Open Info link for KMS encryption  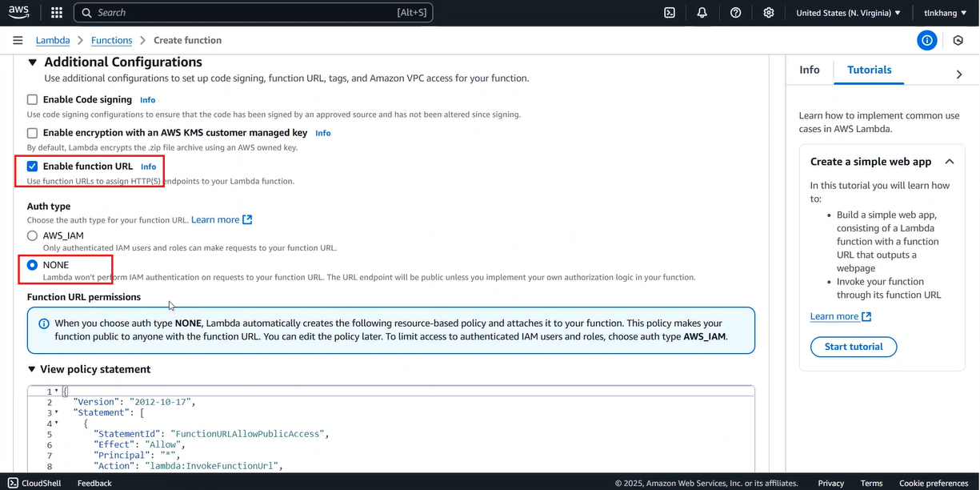point(323,133)
